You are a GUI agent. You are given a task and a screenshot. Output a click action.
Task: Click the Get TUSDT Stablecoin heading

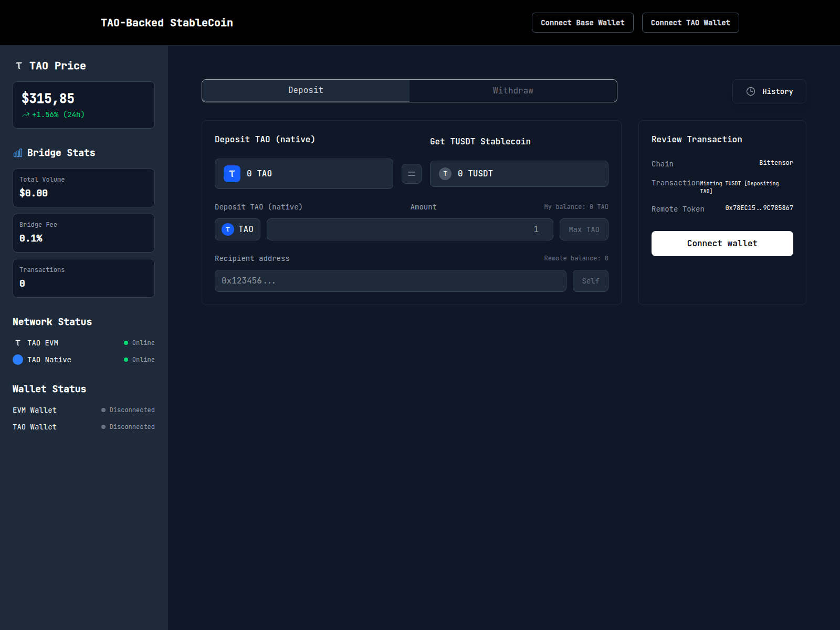(480, 142)
